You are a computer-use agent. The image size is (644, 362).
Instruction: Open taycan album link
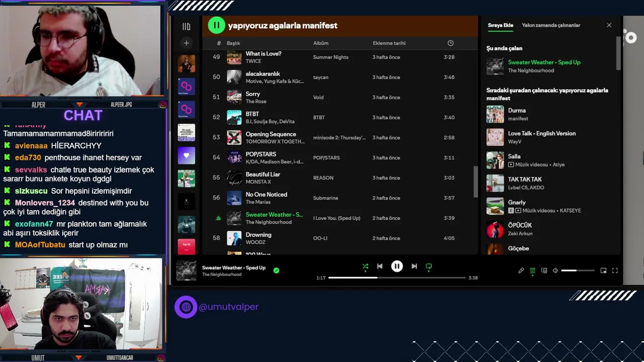(x=320, y=77)
